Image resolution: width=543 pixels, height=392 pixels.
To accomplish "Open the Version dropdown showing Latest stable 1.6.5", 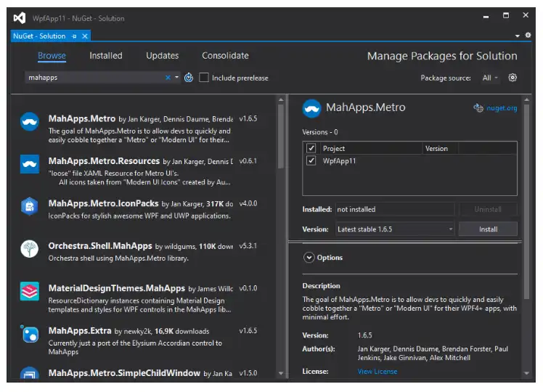I will click(395, 229).
